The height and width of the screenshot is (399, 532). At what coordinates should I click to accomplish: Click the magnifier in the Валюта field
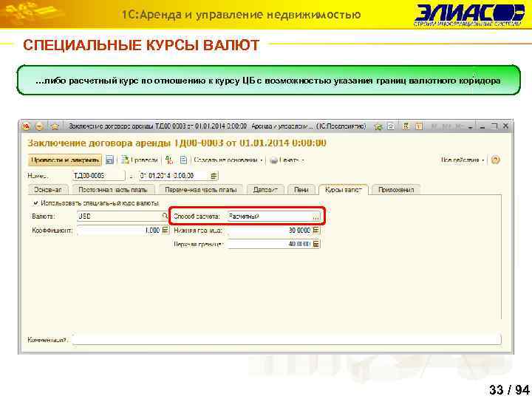click(165, 216)
